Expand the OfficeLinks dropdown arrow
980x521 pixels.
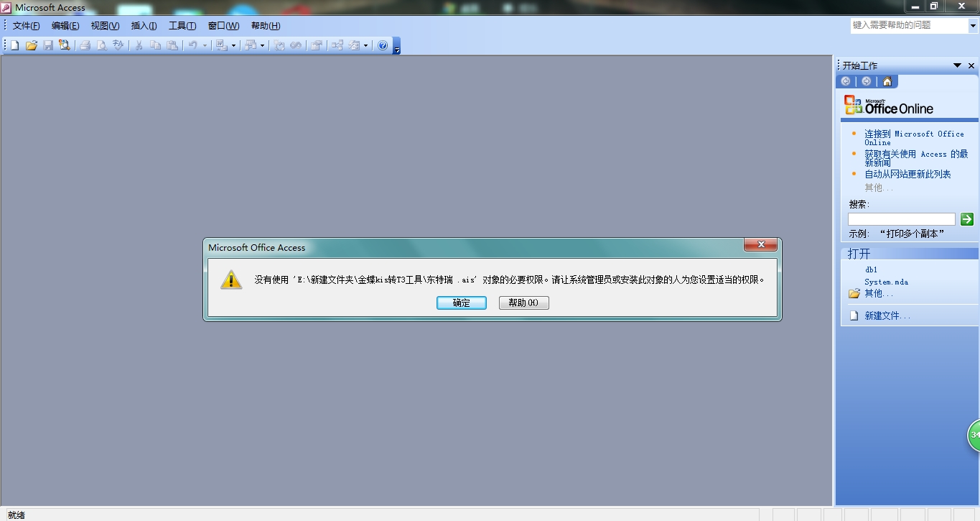(233, 45)
